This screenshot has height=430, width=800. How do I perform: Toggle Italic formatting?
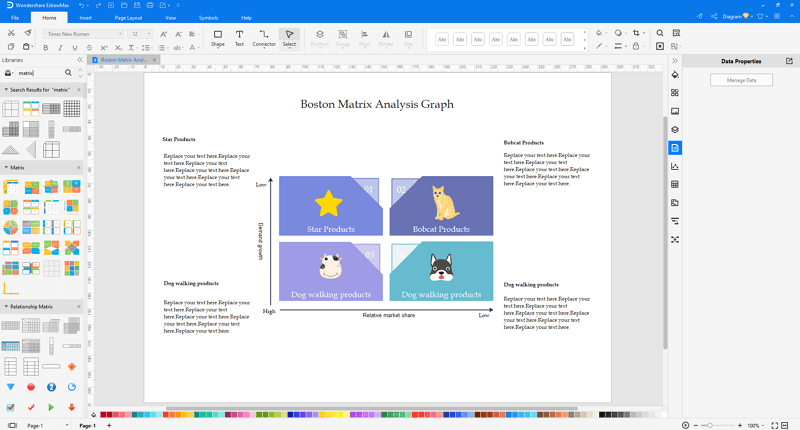click(x=60, y=47)
